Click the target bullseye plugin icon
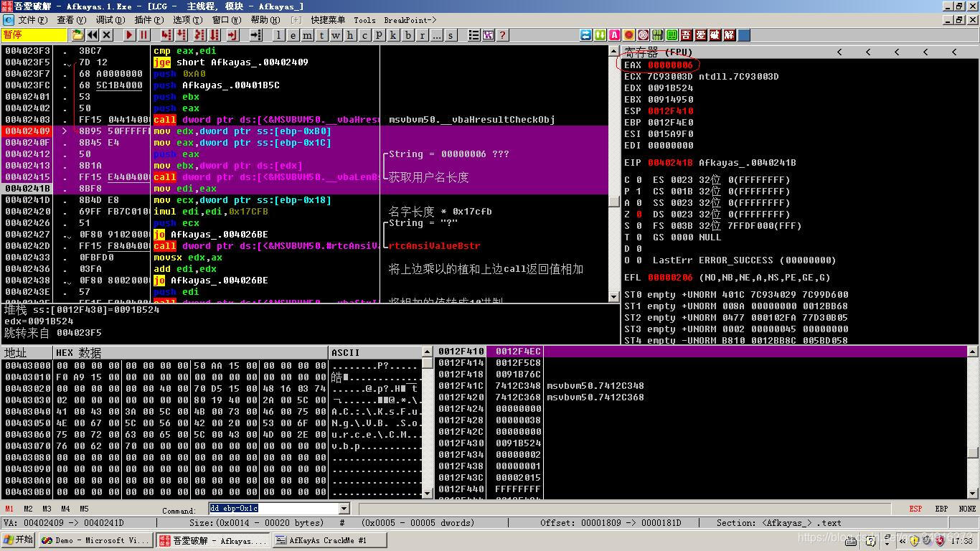 644,34
